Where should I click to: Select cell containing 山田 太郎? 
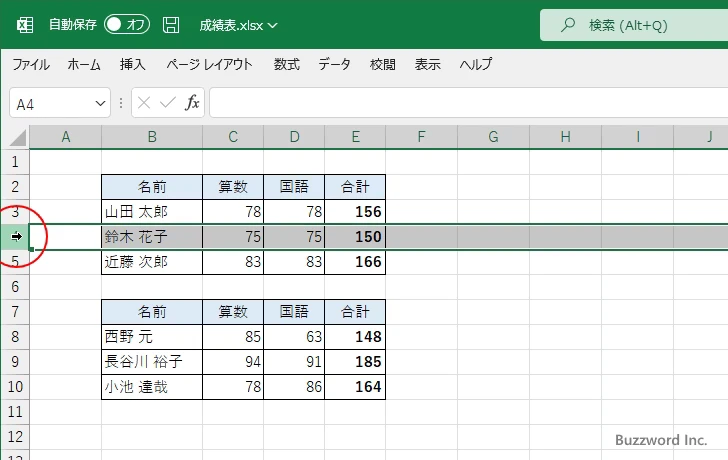click(151, 212)
